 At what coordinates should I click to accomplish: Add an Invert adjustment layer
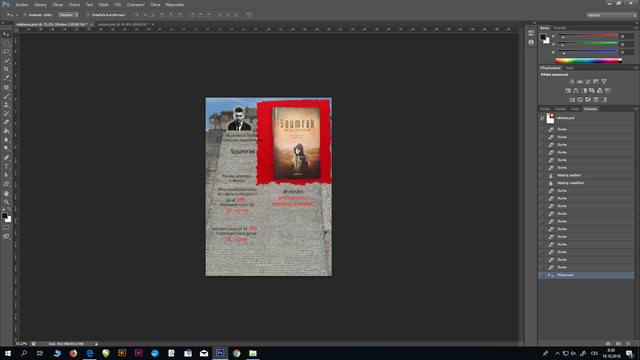coord(572,100)
